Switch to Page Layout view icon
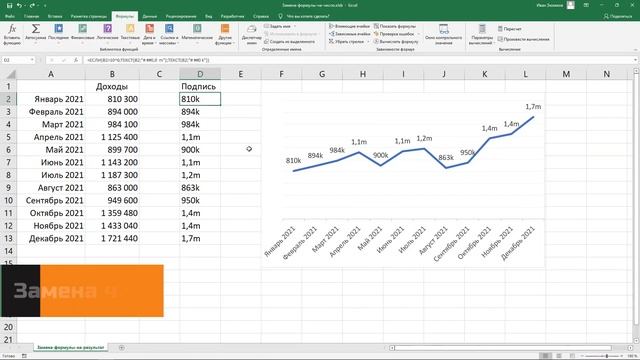This screenshot has height=360, width=640. (x=559, y=356)
